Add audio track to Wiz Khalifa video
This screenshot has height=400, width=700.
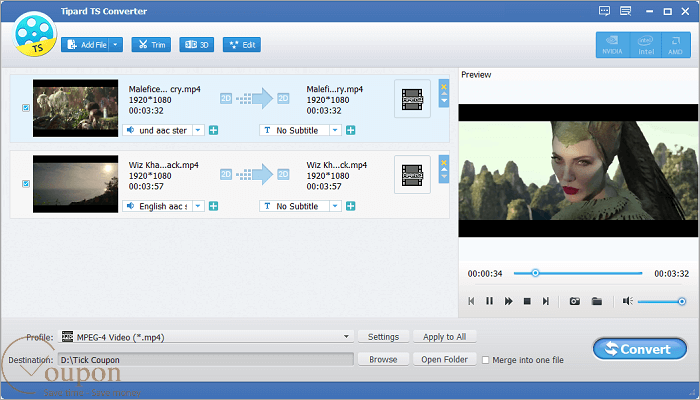(214, 206)
